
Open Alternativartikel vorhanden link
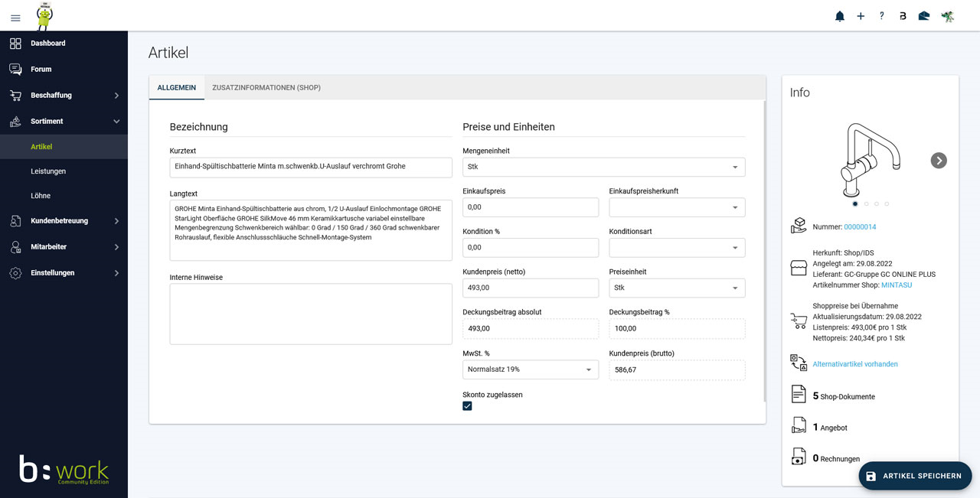pos(855,364)
